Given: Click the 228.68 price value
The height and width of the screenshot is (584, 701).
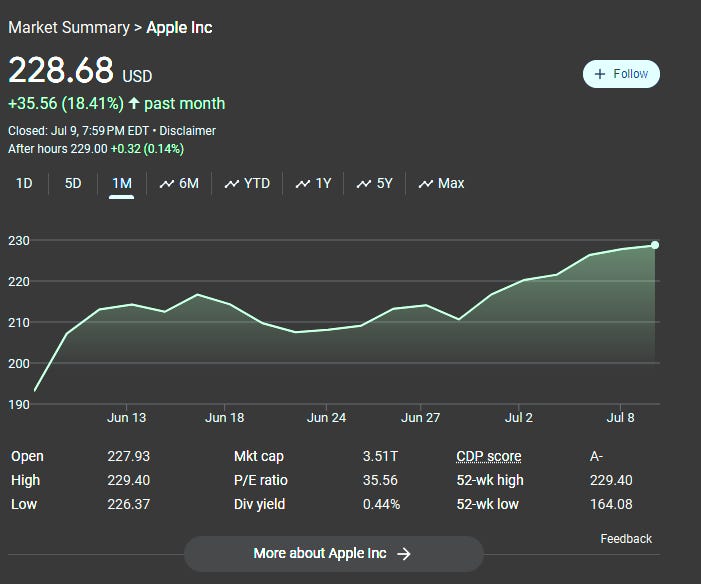Looking at the screenshot, I should pyautogui.click(x=61, y=70).
